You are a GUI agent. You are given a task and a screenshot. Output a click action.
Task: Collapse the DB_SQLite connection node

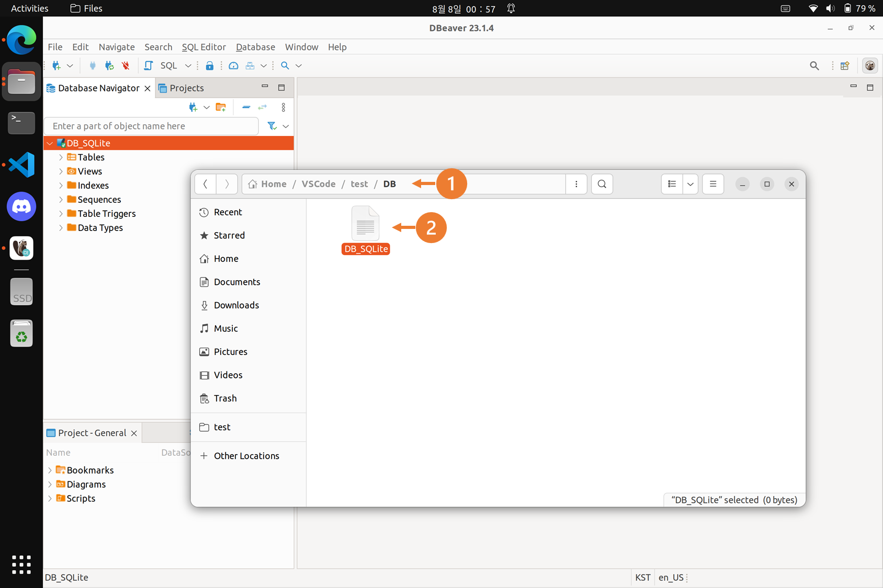pos(50,143)
